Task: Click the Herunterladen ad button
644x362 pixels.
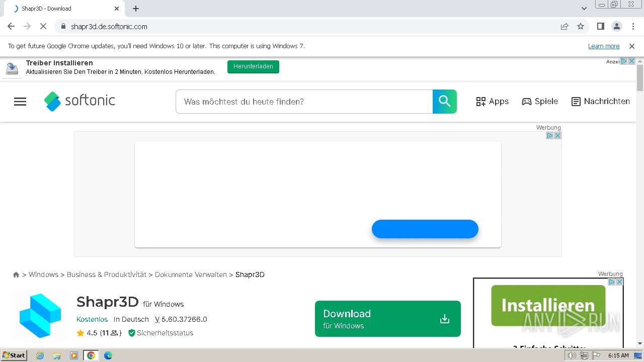Action: click(253, 66)
